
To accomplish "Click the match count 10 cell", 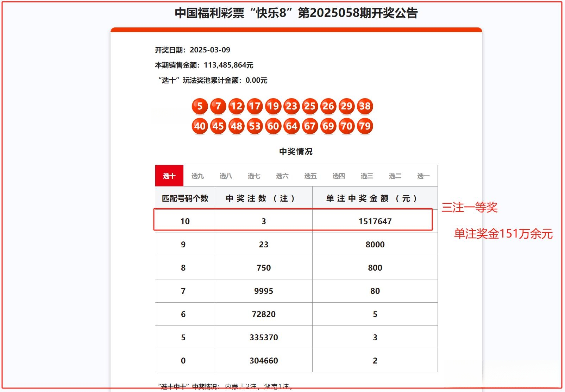I will [x=185, y=221].
